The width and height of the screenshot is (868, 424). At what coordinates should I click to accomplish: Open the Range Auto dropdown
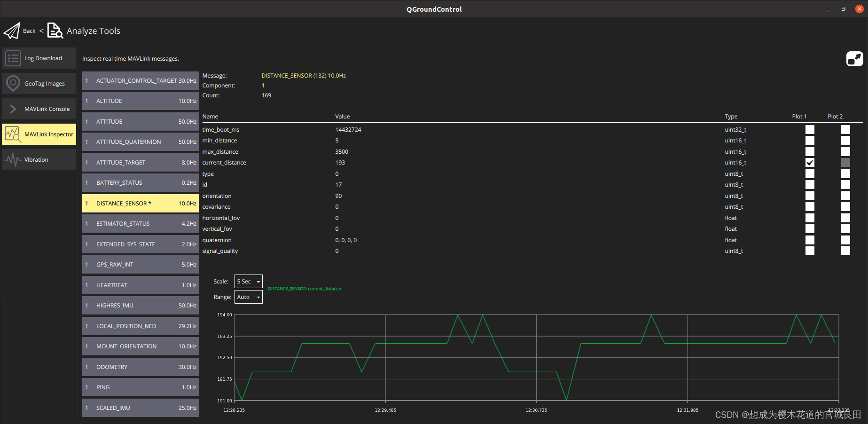(x=249, y=297)
